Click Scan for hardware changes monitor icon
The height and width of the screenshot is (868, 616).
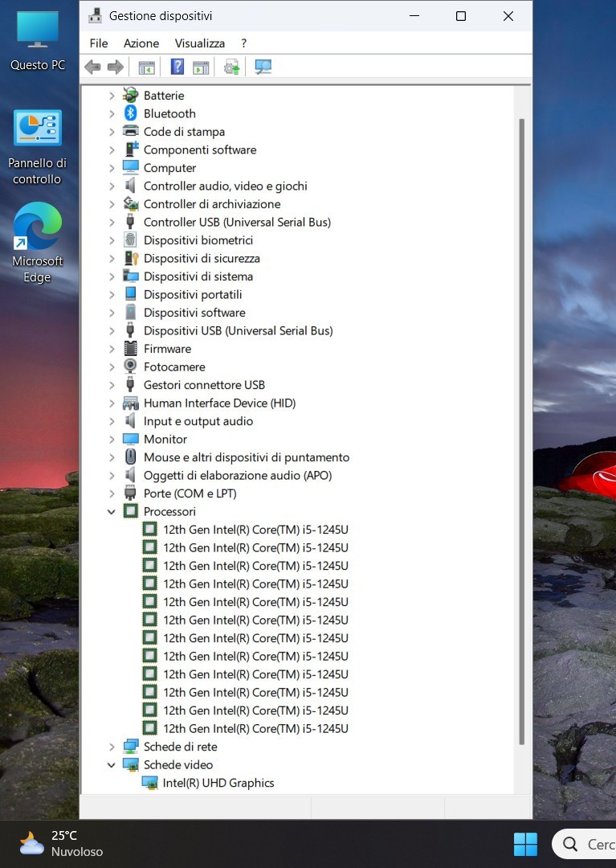click(263, 68)
